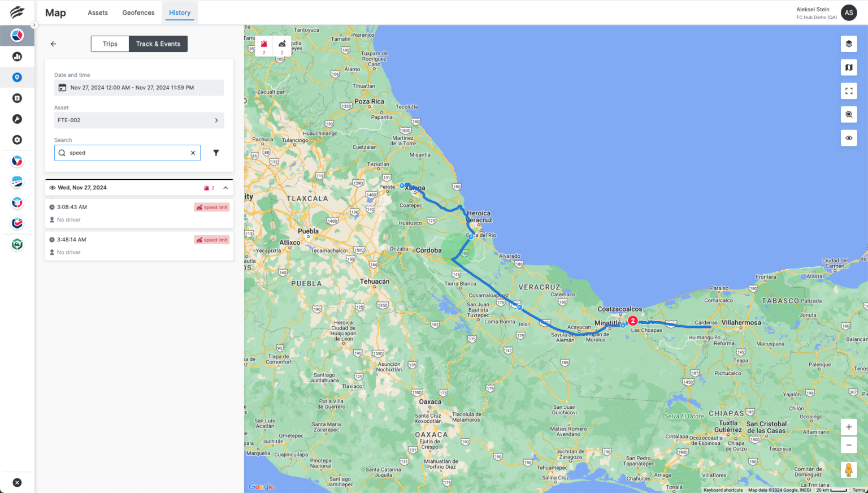Click the back arrow above Trips
This screenshot has width=868, height=493.
click(53, 44)
